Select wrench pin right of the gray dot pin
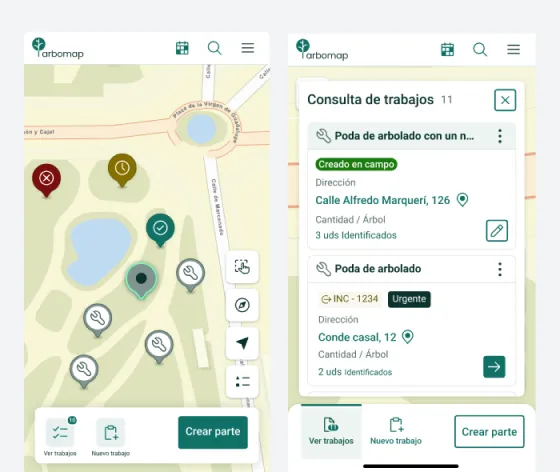 [191, 275]
